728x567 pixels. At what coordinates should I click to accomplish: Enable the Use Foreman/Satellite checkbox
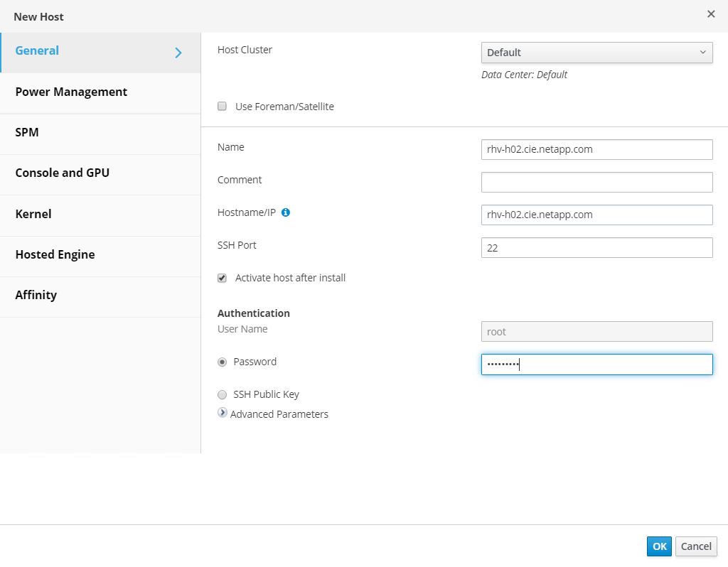click(x=223, y=107)
